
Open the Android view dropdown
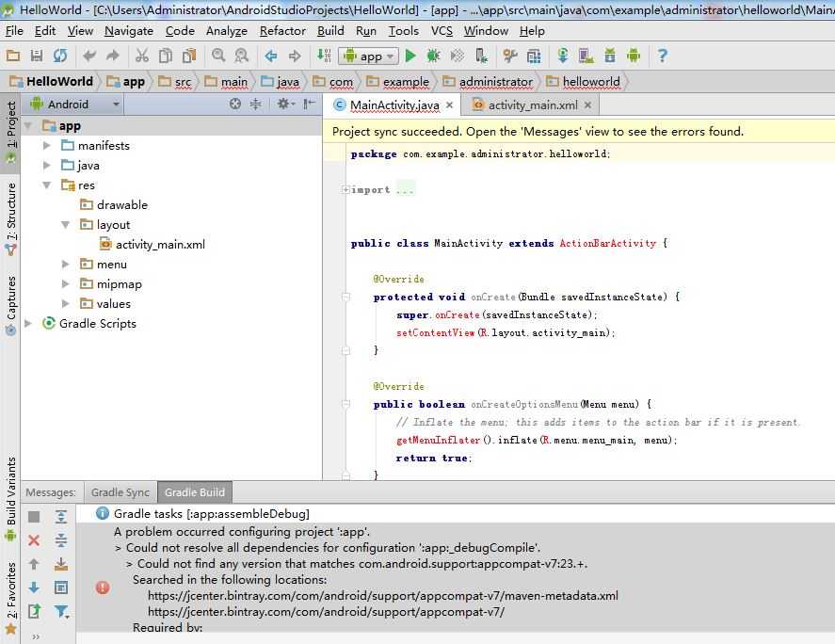pyautogui.click(x=75, y=104)
